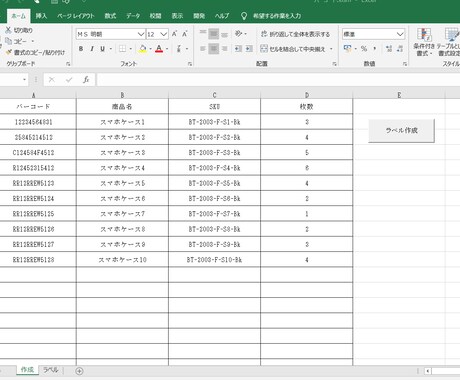
Task: Click the increase font size icon
Action: coord(175,34)
